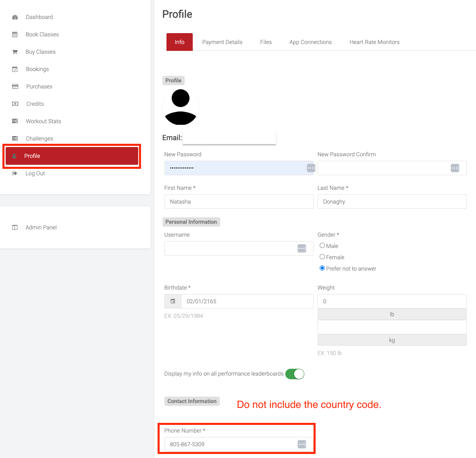Click the Profile page heading
The image size is (476, 458).
[x=177, y=14]
